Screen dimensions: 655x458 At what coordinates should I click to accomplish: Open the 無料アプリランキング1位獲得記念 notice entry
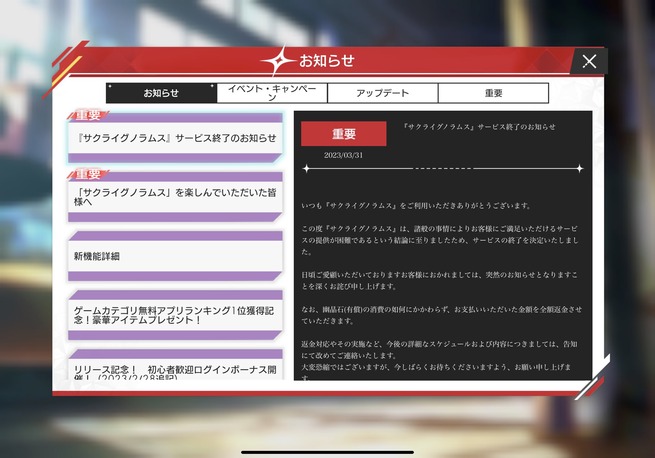(x=175, y=315)
